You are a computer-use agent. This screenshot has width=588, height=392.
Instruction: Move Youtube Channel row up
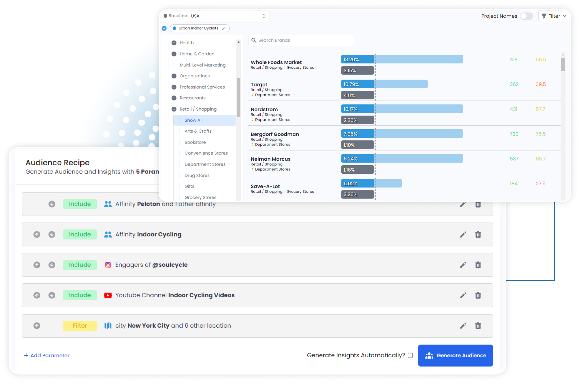pos(37,295)
